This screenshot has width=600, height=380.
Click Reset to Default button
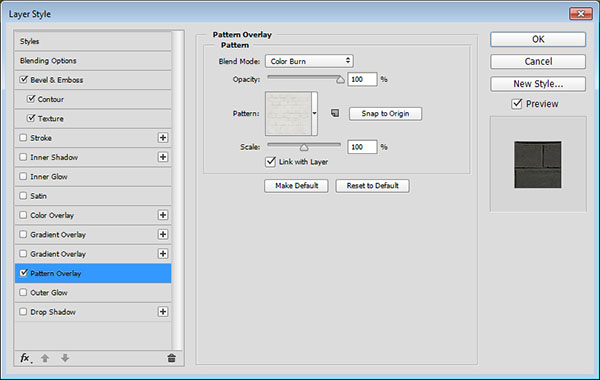(373, 186)
